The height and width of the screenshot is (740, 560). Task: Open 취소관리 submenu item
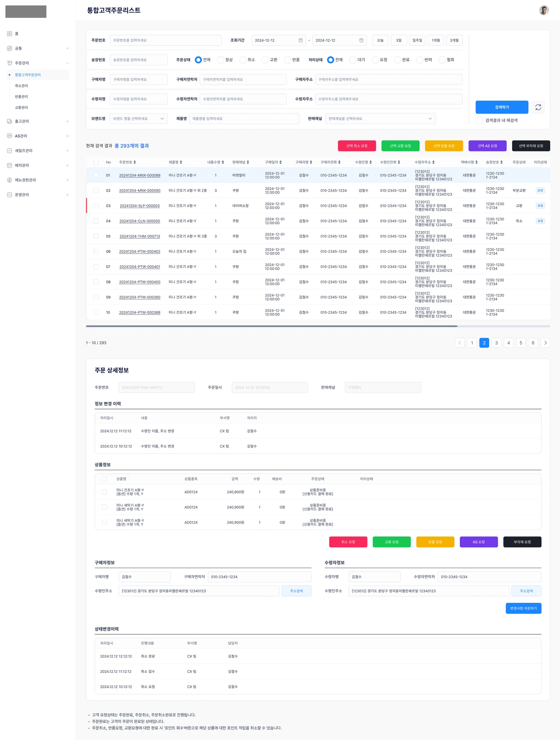point(21,86)
